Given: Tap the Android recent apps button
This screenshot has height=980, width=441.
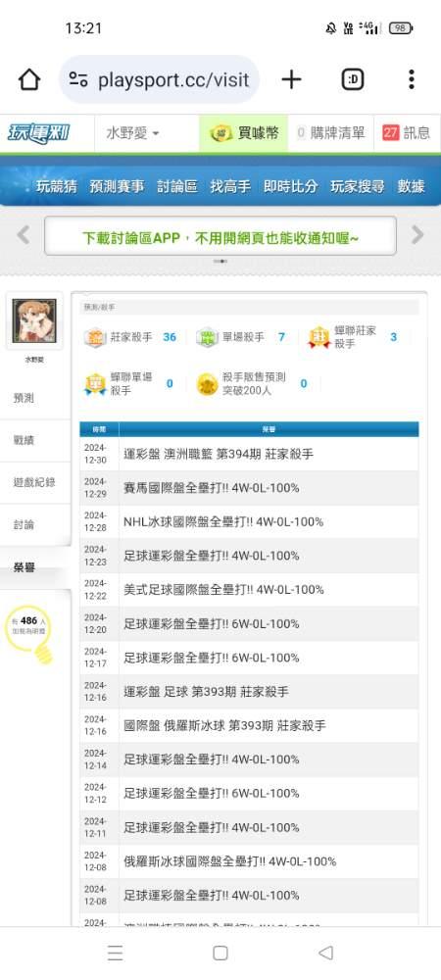Looking at the screenshot, I should [115, 953].
